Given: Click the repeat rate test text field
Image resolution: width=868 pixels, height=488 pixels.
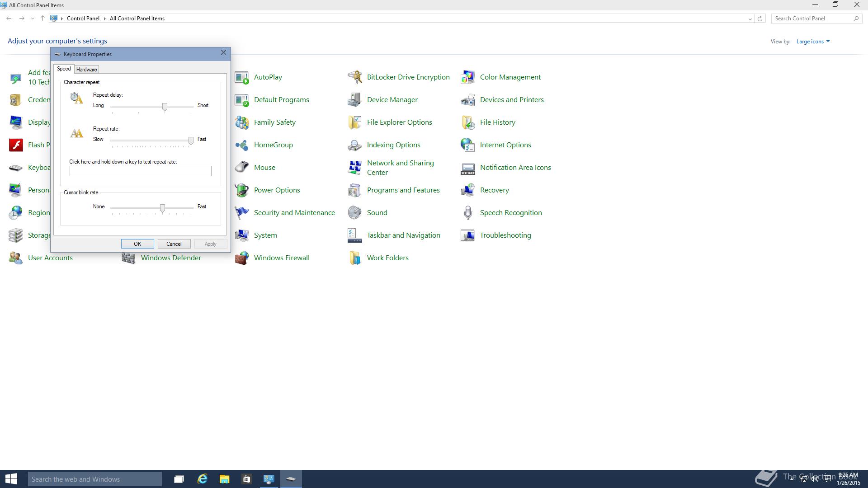Looking at the screenshot, I should point(140,171).
